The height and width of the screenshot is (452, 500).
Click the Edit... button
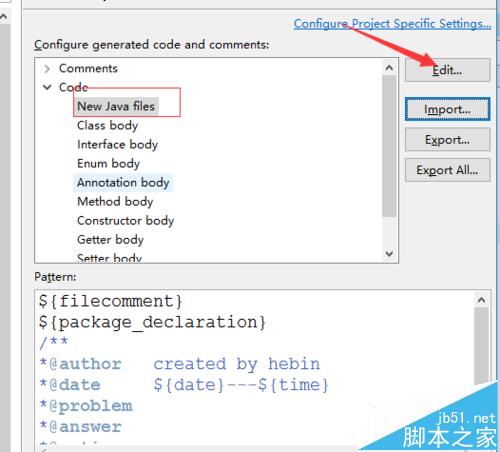pyautogui.click(x=448, y=70)
